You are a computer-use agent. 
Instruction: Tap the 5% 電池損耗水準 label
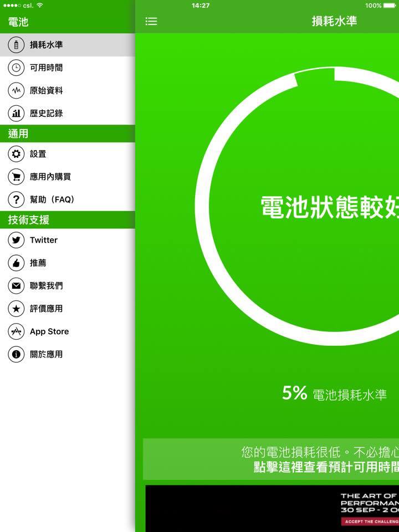click(334, 394)
